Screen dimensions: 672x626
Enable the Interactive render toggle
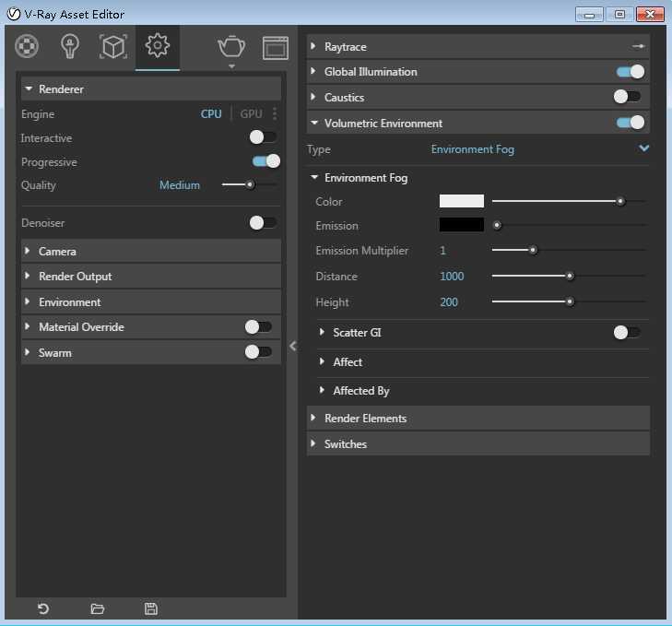[263, 137]
